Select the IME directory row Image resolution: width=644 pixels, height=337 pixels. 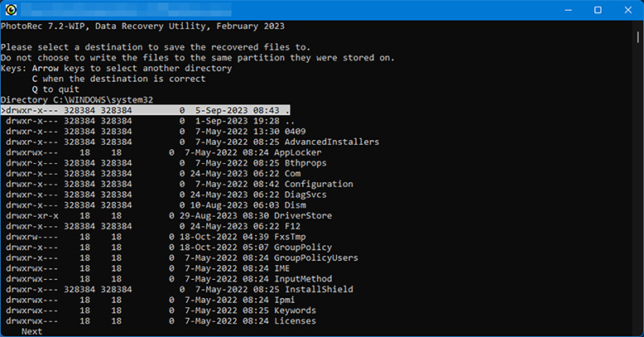click(148, 268)
